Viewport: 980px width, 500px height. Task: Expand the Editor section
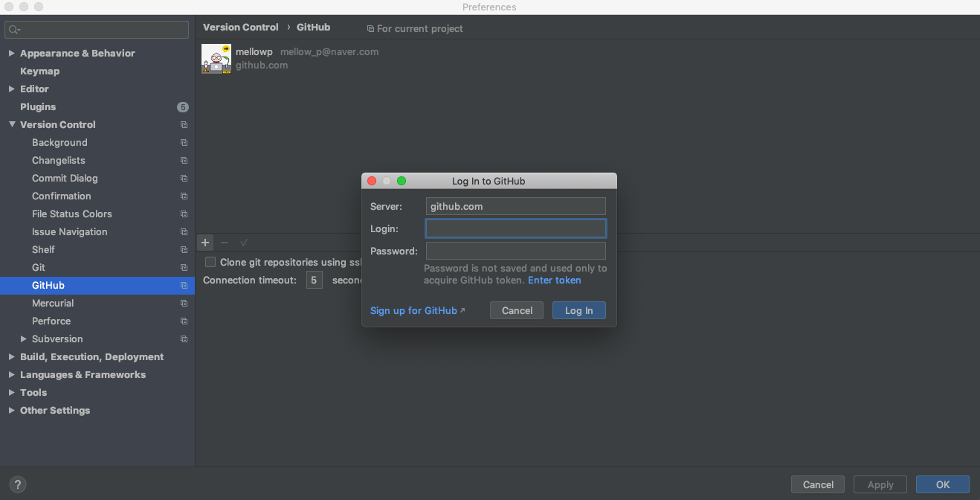point(11,89)
